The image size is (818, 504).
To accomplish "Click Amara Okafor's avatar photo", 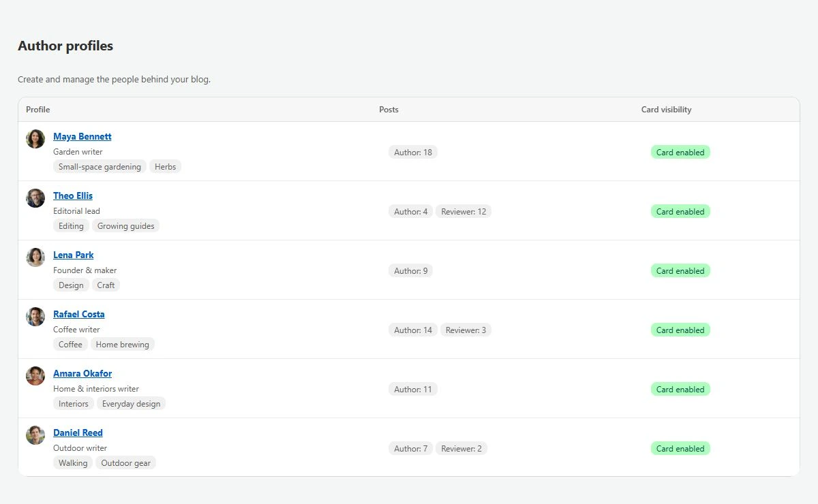I will click(x=35, y=376).
